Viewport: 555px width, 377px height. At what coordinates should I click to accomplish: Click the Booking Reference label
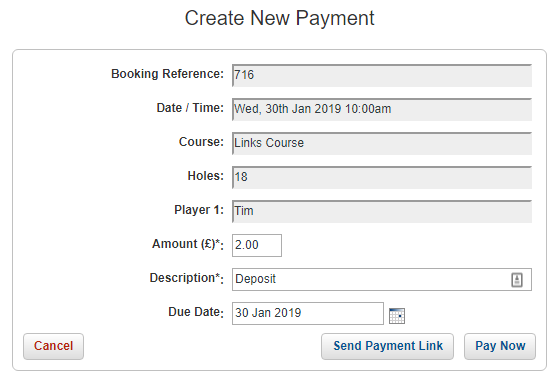coord(167,74)
